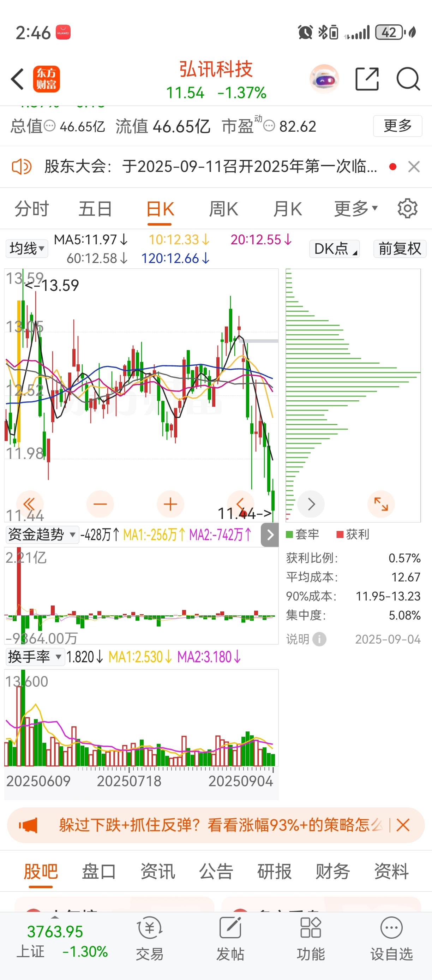
Task: Zoom out the K-line chart
Action: pos(100,504)
